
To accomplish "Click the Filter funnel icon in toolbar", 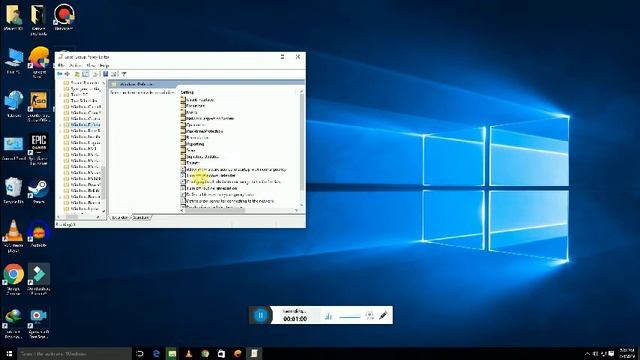I will coord(124,74).
